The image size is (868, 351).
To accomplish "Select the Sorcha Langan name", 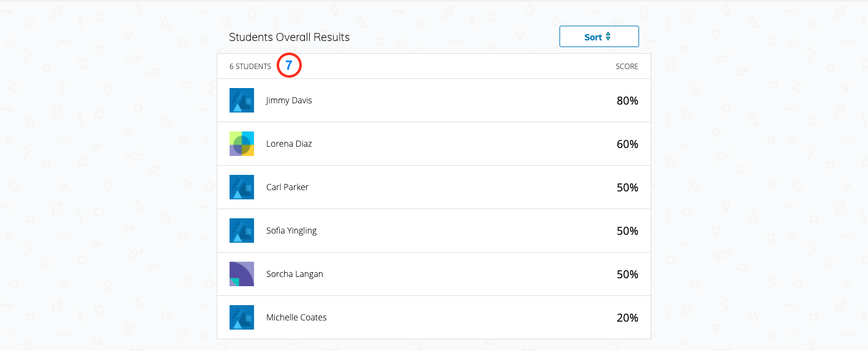I will point(294,274).
